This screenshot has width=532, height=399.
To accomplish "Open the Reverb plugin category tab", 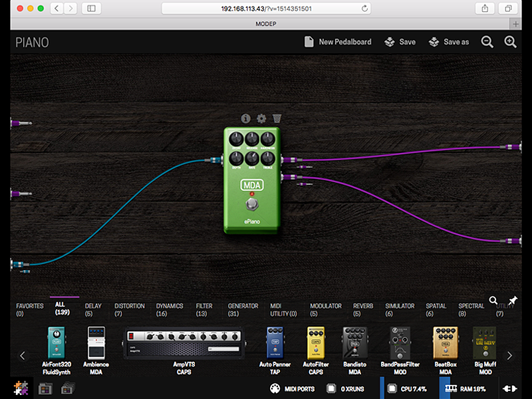I will tap(362, 310).
